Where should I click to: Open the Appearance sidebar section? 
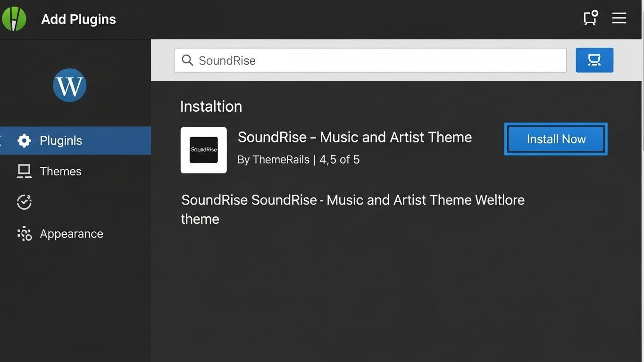pos(71,234)
